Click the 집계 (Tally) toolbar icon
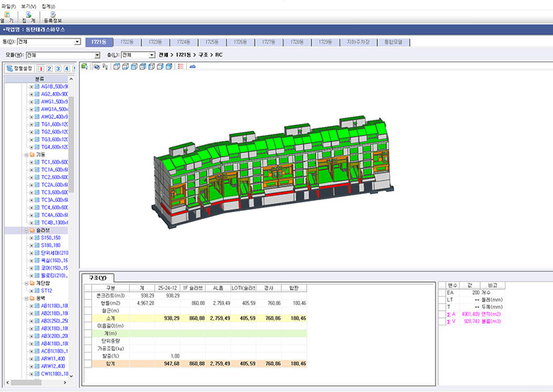 click(29, 17)
